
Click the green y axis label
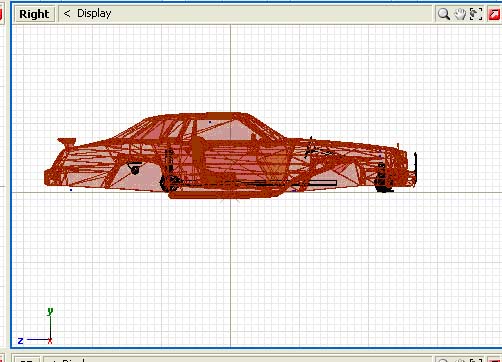pos(50,311)
